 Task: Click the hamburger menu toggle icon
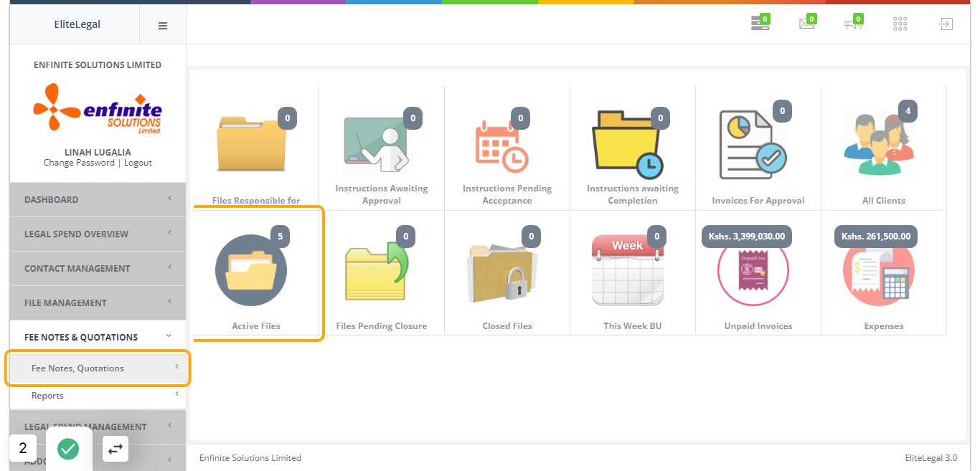(x=163, y=25)
